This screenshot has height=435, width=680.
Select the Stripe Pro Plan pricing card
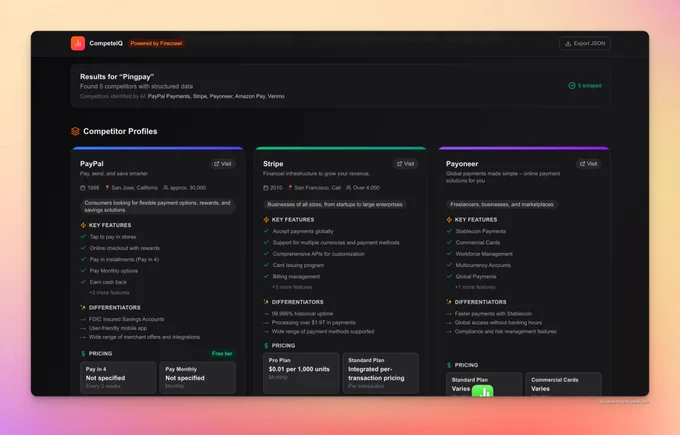pyautogui.click(x=301, y=373)
